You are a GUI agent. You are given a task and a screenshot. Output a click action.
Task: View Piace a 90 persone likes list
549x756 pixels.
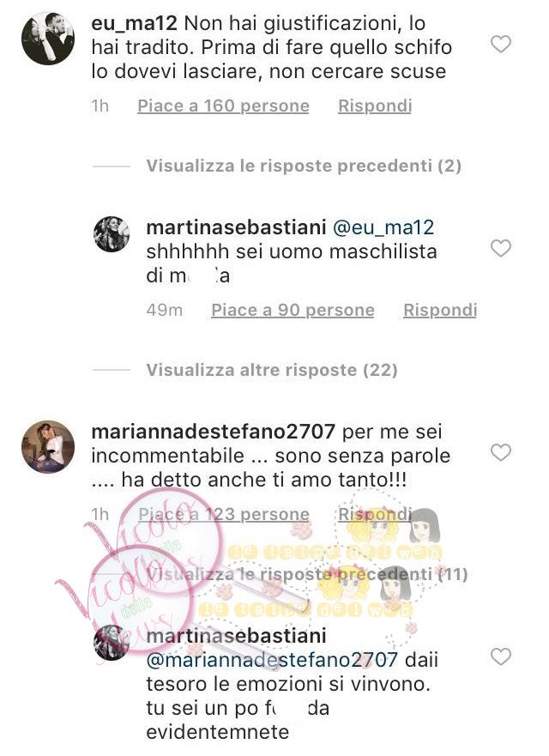coord(293,310)
